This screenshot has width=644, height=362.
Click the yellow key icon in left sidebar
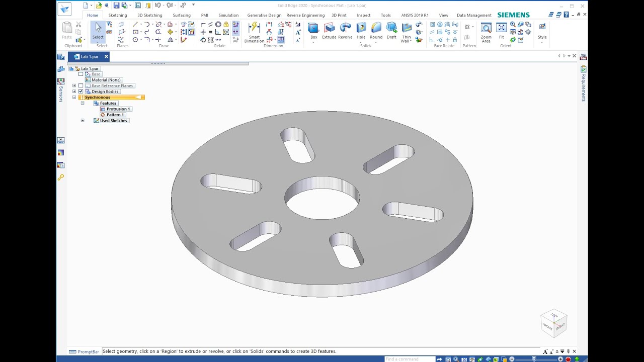pos(61,177)
